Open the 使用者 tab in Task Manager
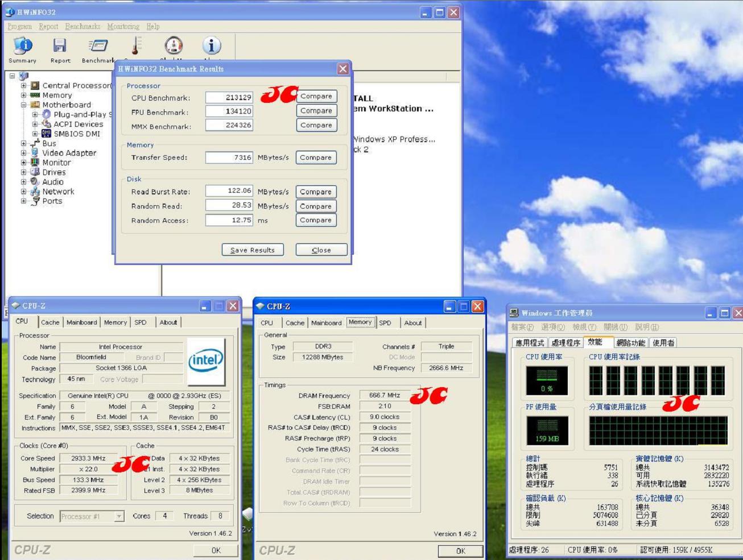 click(663, 343)
